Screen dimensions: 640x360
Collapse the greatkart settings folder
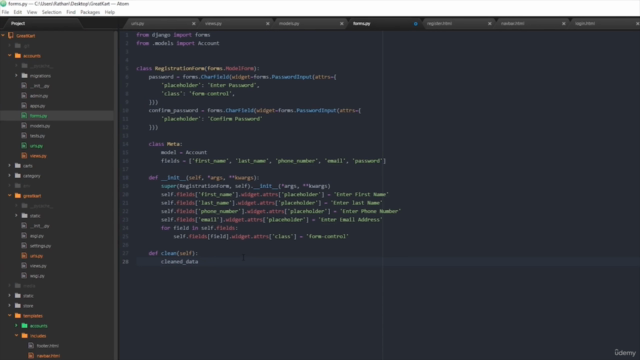tap(10, 196)
